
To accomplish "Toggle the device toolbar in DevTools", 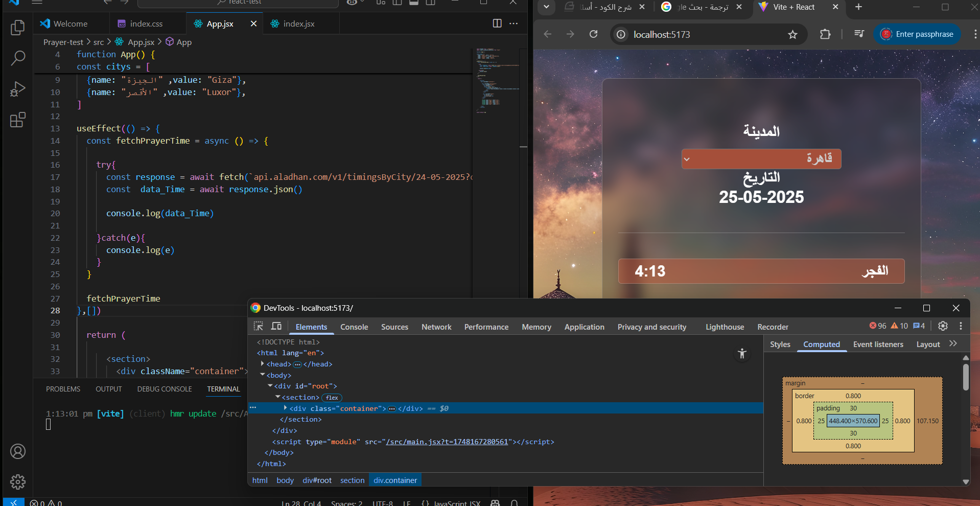I will [276, 327].
